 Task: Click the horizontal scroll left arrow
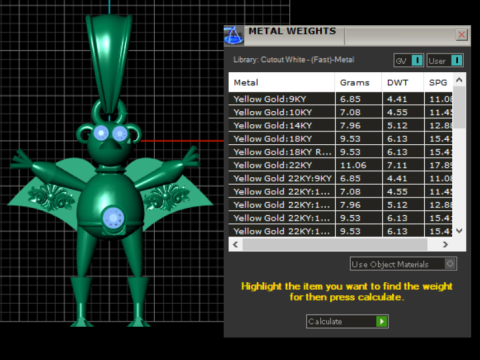236,244
